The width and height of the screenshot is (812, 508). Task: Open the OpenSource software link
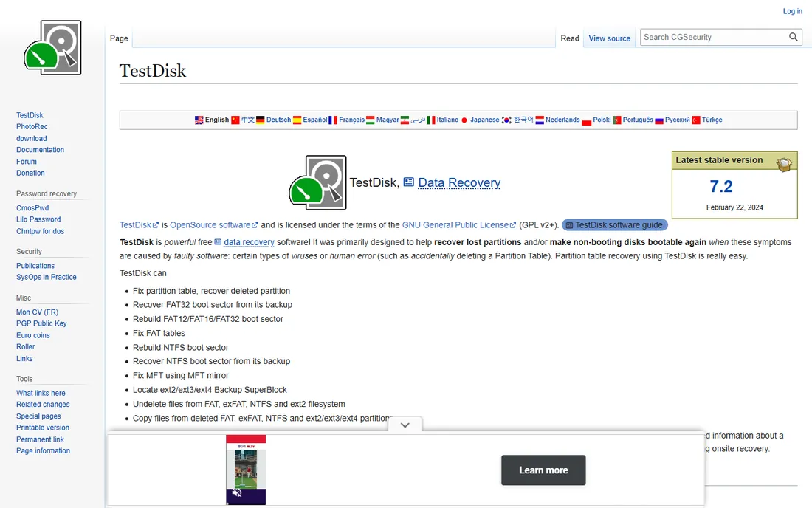click(x=213, y=225)
